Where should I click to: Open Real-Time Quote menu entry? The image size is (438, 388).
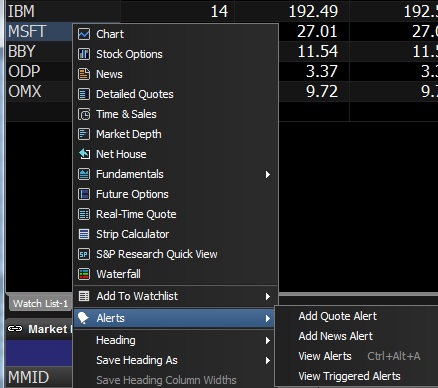tap(176, 214)
